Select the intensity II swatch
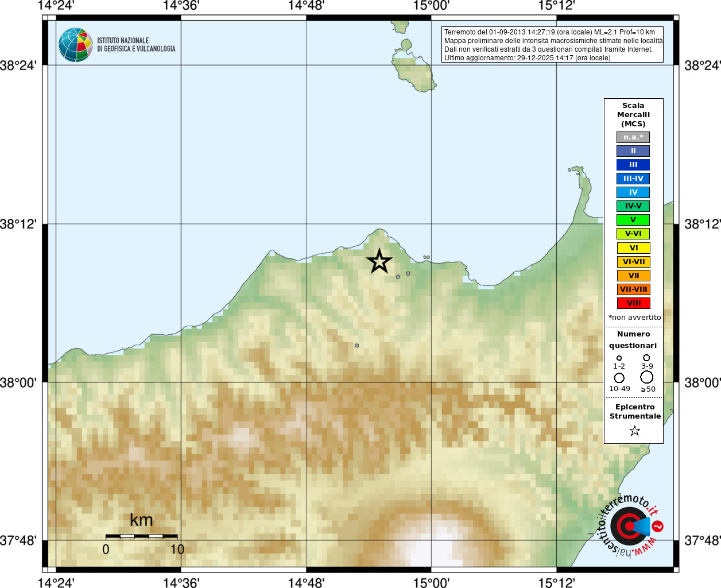This screenshot has width=721, height=588. [633, 151]
